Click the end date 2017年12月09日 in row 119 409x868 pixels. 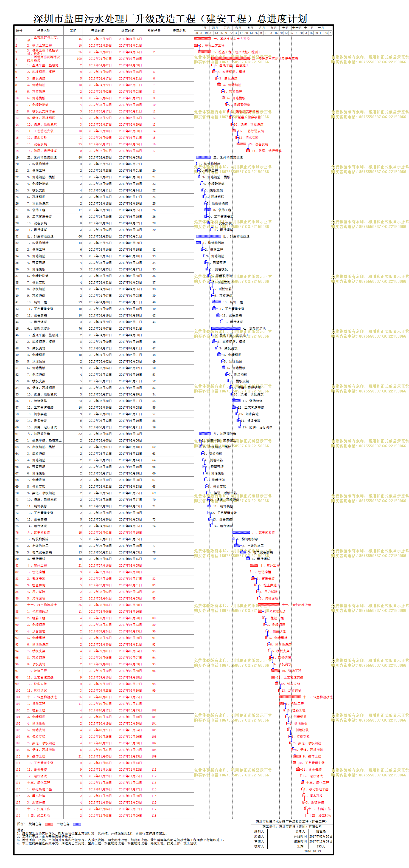click(130, 815)
